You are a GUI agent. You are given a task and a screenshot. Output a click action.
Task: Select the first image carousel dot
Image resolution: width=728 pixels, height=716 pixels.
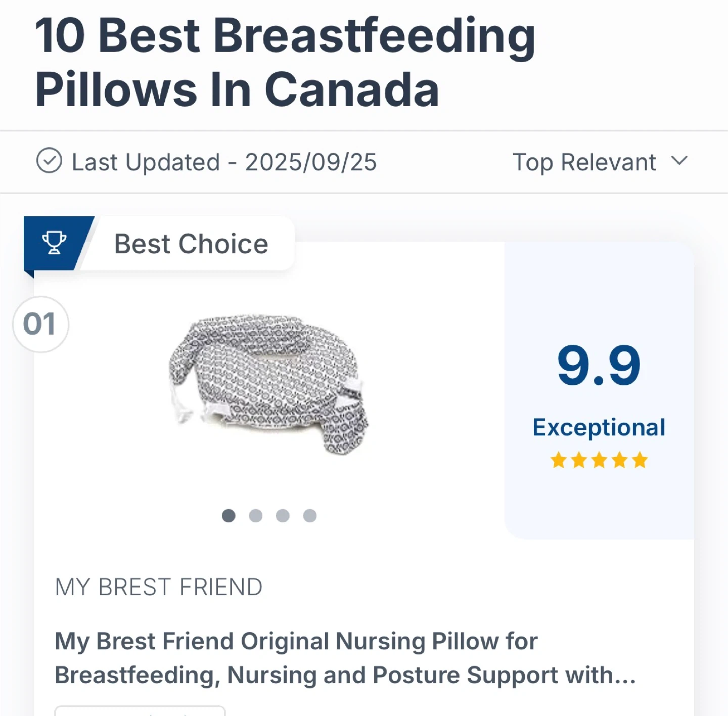point(229,516)
